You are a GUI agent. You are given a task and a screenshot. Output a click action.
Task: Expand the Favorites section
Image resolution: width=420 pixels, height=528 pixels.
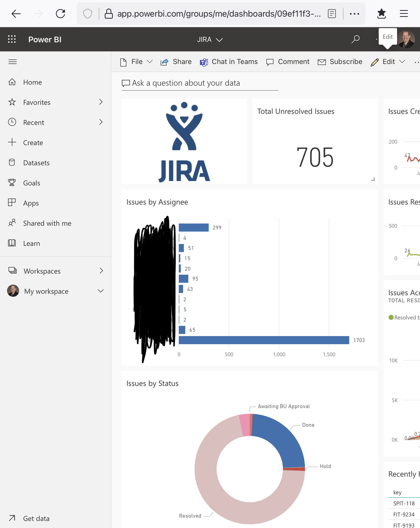101,102
